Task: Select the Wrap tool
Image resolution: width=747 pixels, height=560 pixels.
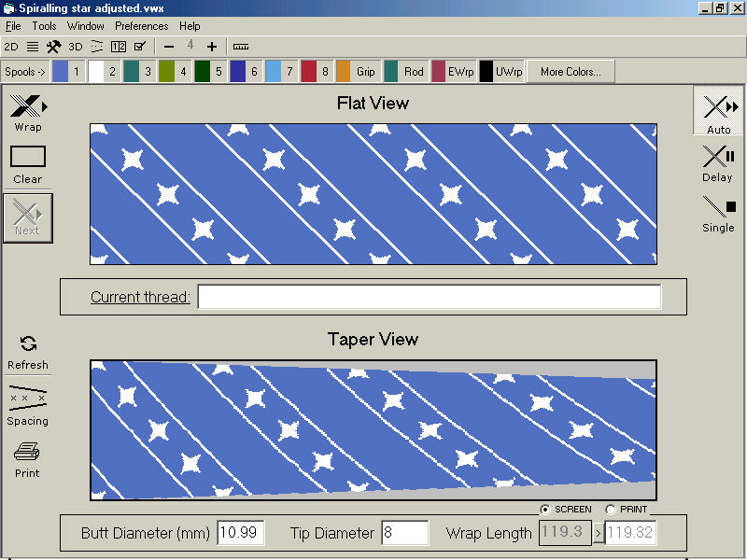Action: [x=28, y=105]
